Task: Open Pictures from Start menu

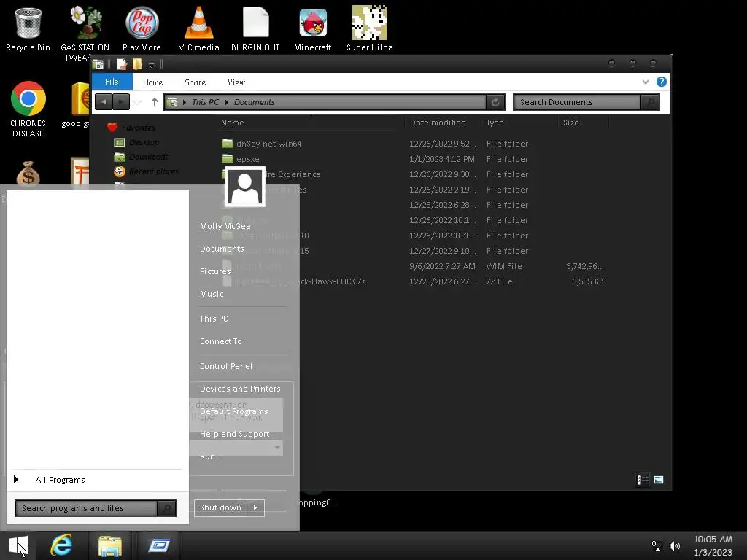Action: click(215, 271)
